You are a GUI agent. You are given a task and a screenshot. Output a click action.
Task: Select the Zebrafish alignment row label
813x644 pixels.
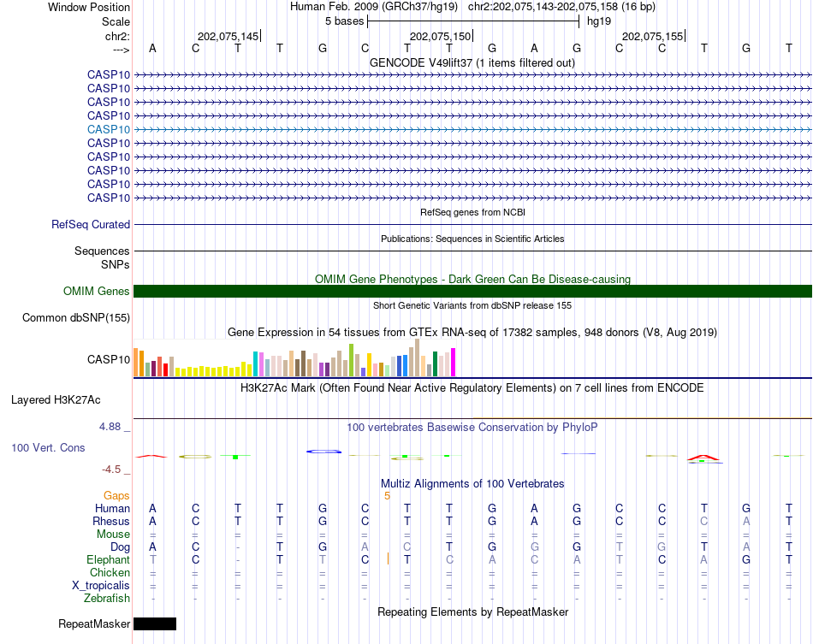click(107, 599)
